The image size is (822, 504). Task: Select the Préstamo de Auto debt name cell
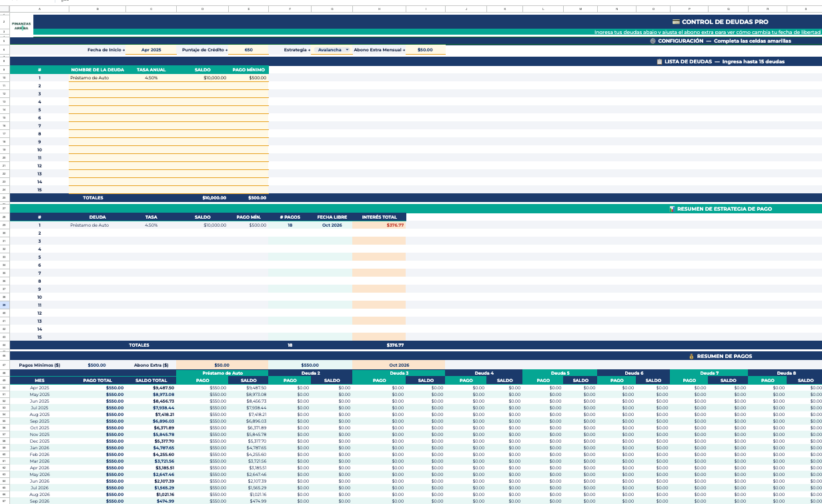[99, 78]
